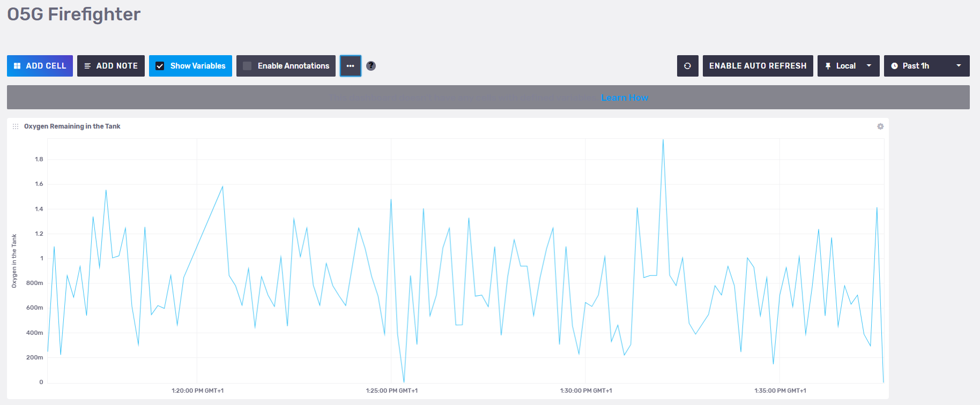This screenshot has height=405, width=980.
Task: Click the highest peak on the graph line
Action: pos(663,141)
